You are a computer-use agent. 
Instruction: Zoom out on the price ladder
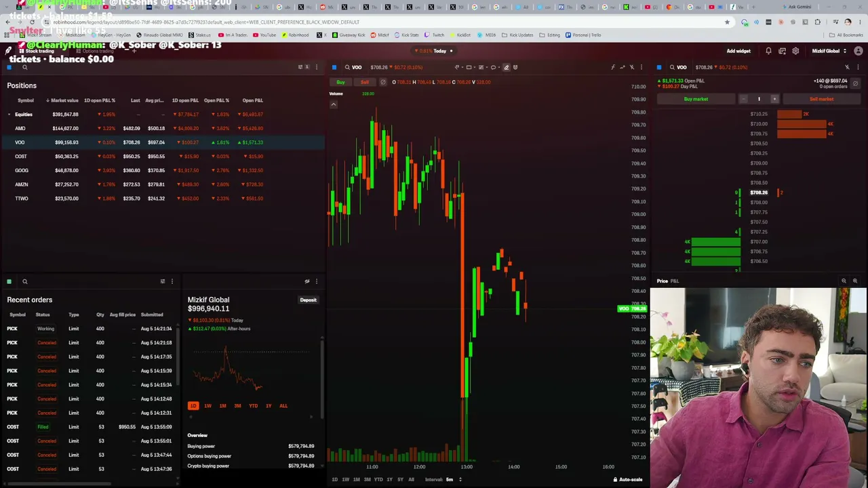click(844, 281)
